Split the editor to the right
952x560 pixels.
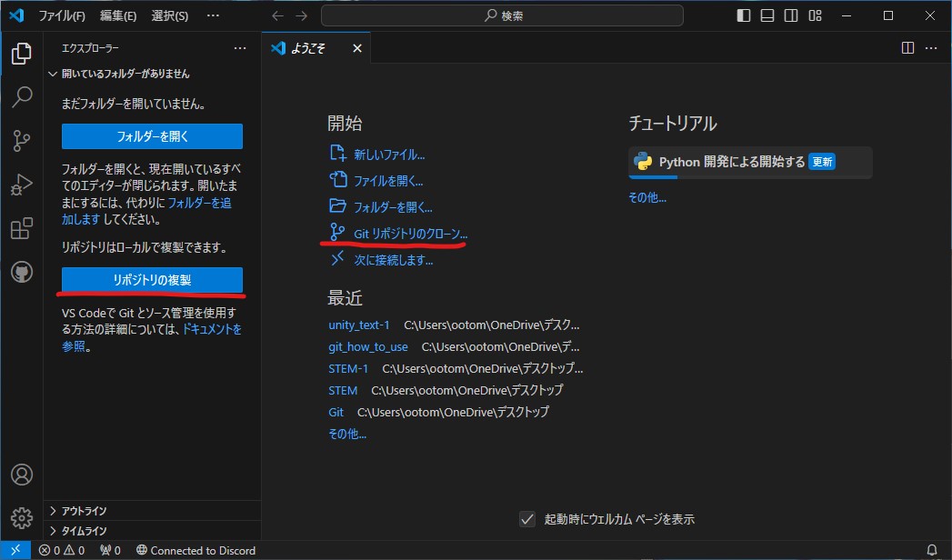pos(907,48)
